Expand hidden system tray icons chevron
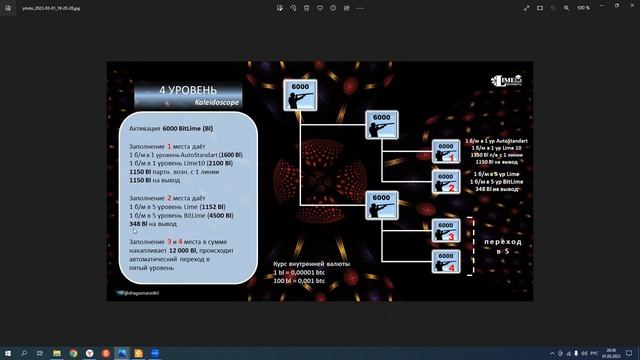The width and height of the screenshot is (640, 360). [x=552, y=353]
